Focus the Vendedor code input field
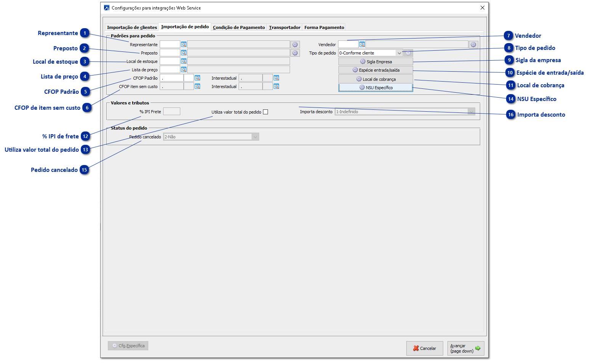 pyautogui.click(x=348, y=45)
